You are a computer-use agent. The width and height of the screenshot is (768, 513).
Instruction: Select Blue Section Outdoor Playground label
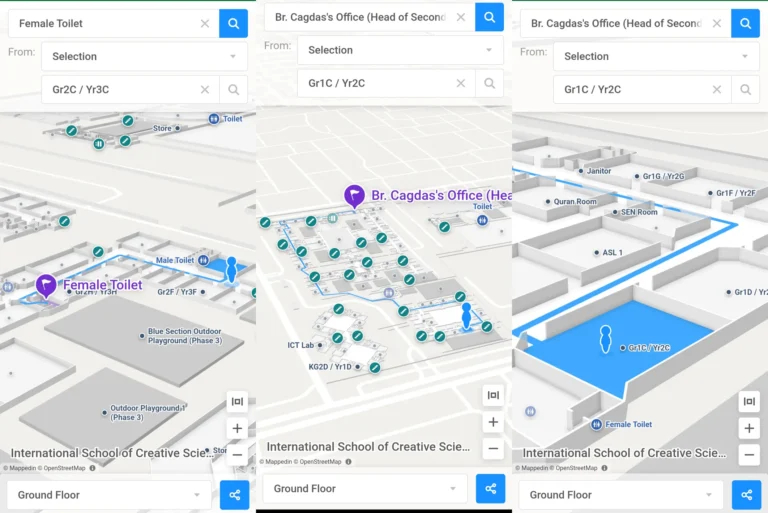(x=185, y=336)
